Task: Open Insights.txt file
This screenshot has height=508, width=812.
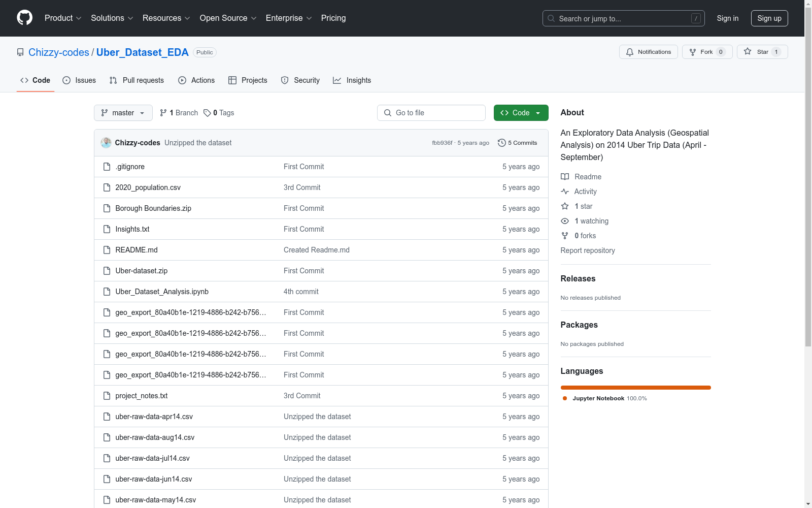Action: click(x=132, y=229)
